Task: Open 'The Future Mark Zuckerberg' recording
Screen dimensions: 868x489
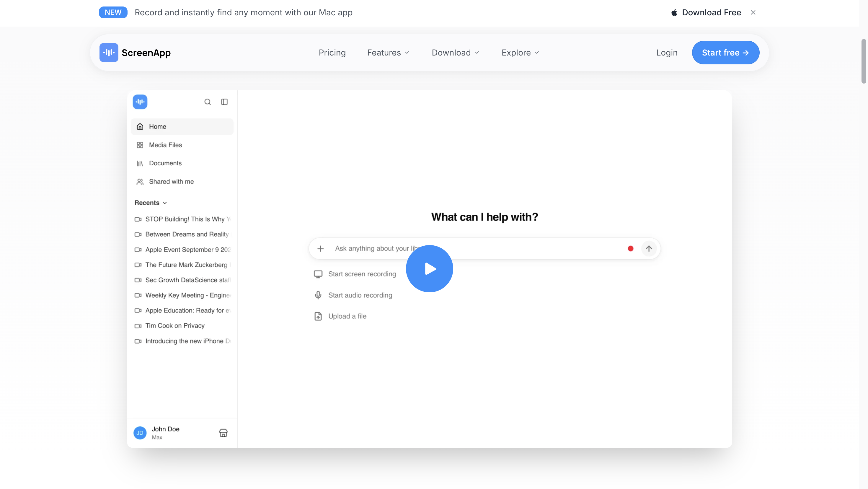Action: click(182, 265)
